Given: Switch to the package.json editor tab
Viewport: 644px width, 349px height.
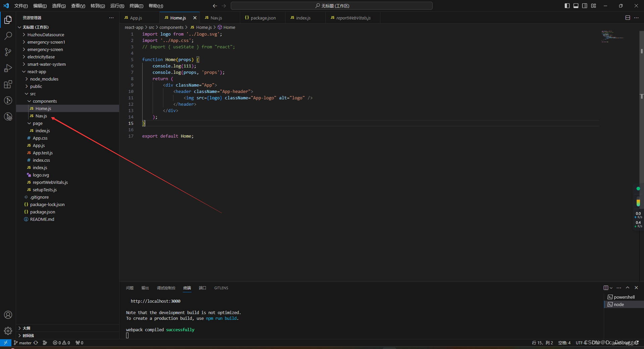Looking at the screenshot, I should click(x=262, y=18).
